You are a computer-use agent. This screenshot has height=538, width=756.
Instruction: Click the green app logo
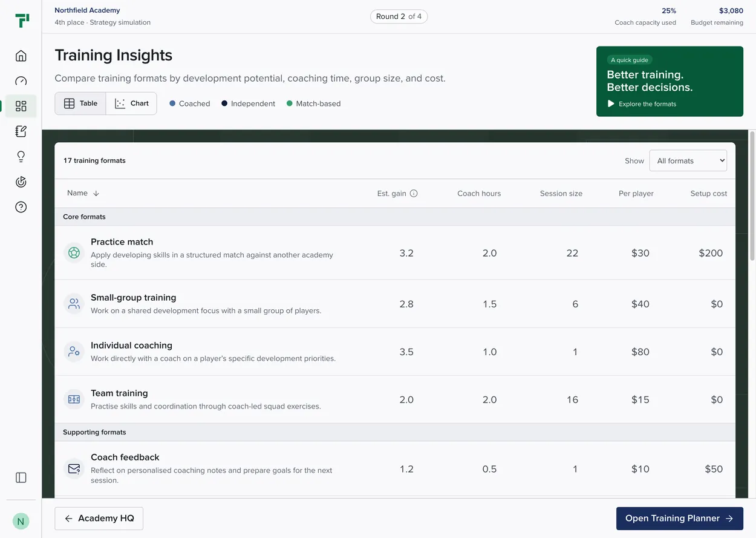[x=22, y=21]
